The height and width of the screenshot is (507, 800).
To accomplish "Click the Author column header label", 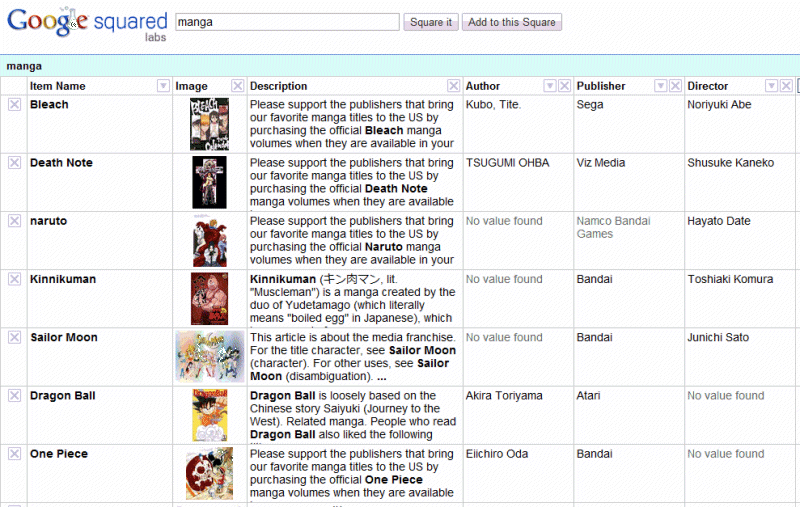I will point(483,86).
